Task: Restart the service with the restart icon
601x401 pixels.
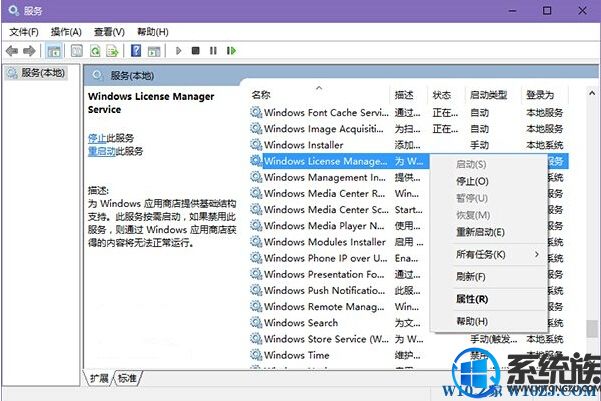Action: coord(232,51)
